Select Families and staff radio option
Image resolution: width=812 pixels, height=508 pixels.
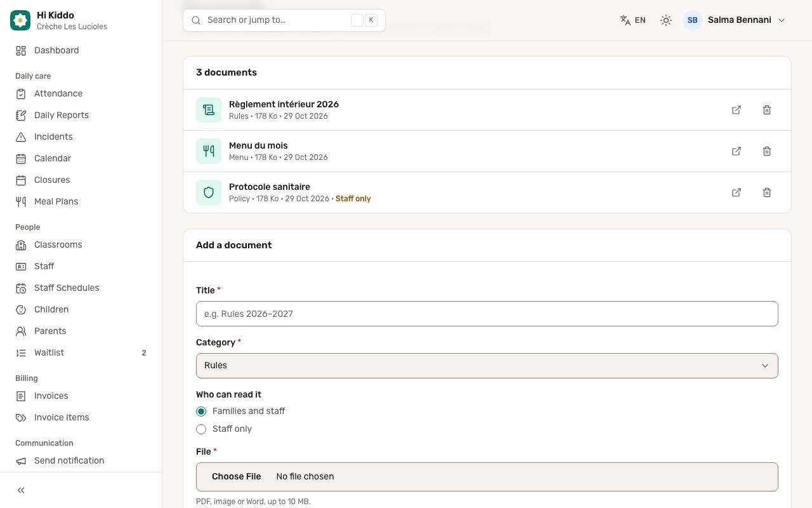click(x=201, y=411)
